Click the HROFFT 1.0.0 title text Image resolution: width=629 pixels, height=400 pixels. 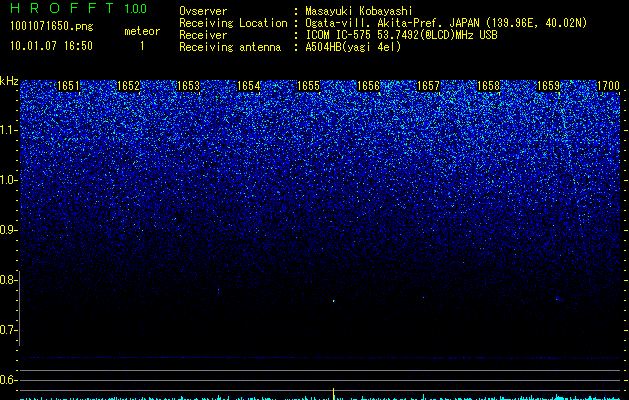pyautogui.click(x=78, y=8)
